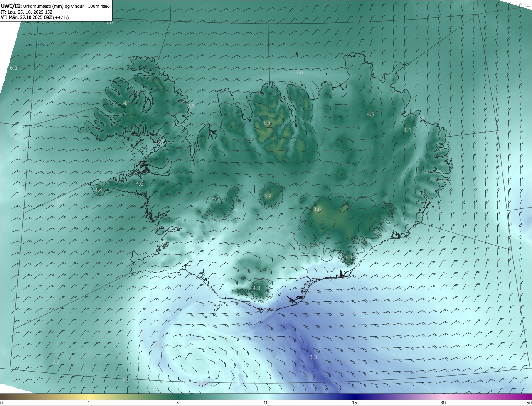Image resolution: width=532 pixels, height=406 pixels.
Task: Click the colorbar tick label 30
Action: tap(443, 403)
